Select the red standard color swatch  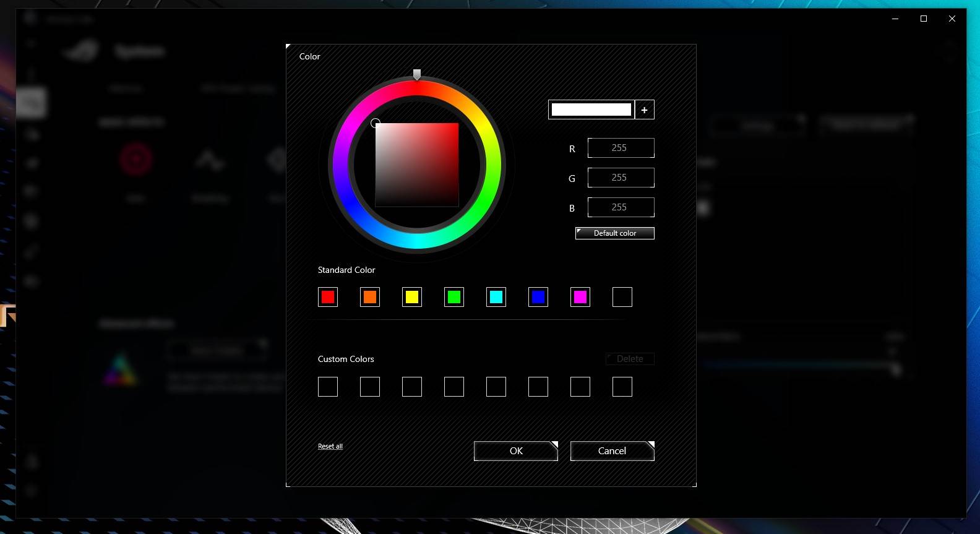(328, 297)
